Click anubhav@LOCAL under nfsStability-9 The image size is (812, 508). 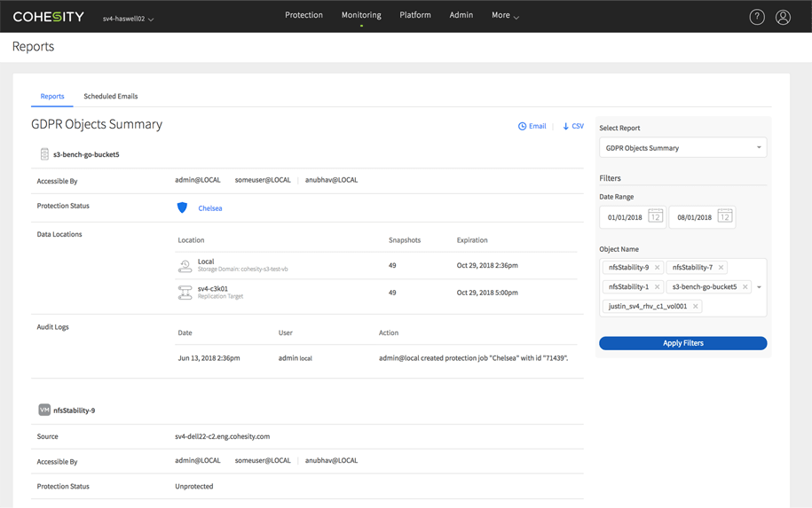coord(331,460)
